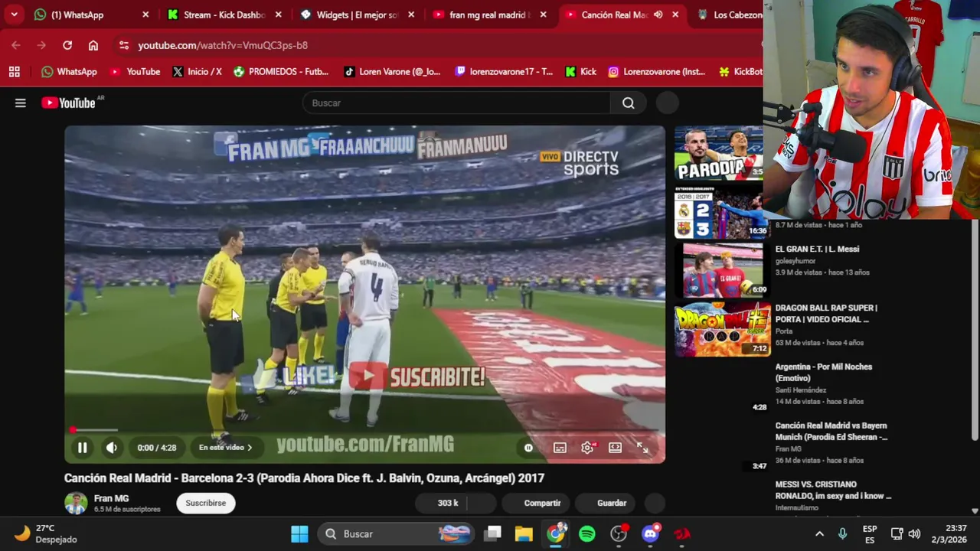Open the lorenzovarone17 Twitch bookmark

(x=504, y=71)
